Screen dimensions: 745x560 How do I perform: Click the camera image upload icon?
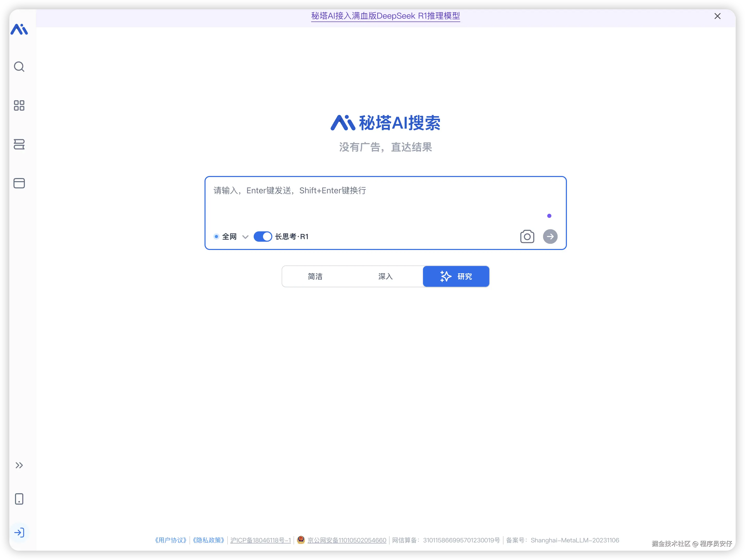pos(527,236)
